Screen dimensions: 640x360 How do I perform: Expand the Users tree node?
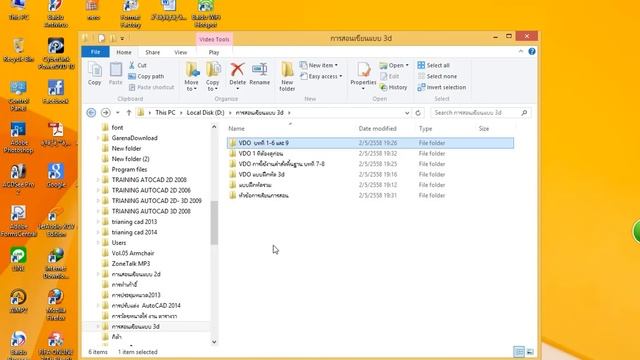(98, 242)
